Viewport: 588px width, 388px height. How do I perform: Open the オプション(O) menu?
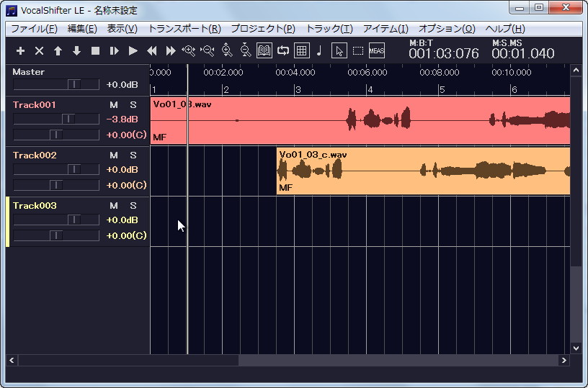(447, 29)
